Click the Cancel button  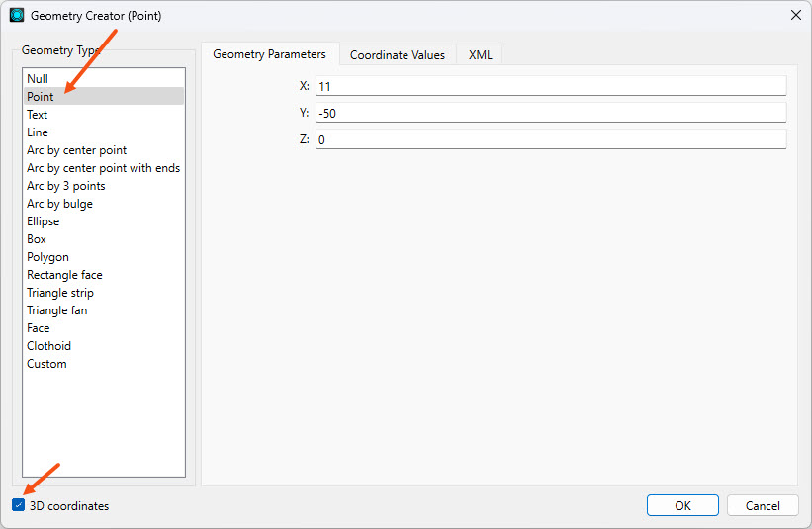coord(763,505)
